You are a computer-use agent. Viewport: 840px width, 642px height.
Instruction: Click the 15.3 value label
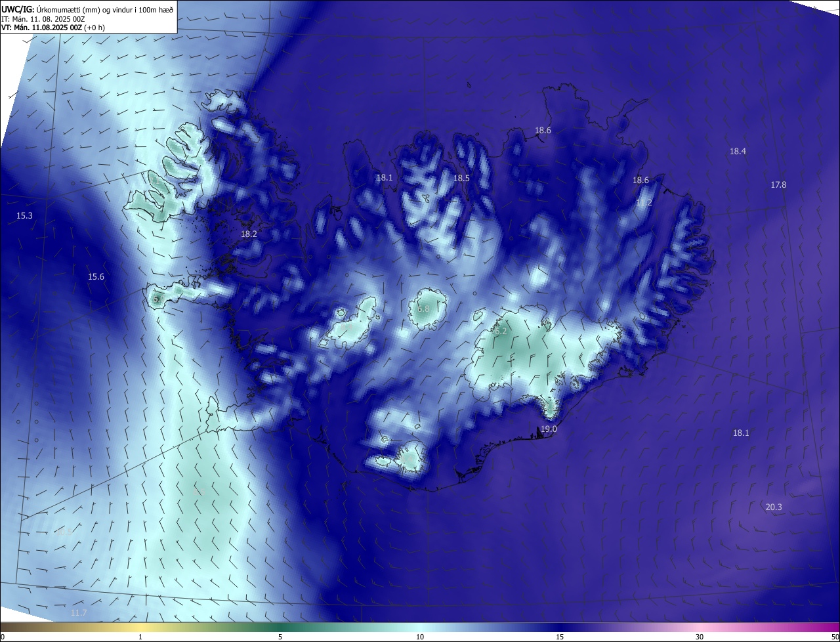[24, 216]
